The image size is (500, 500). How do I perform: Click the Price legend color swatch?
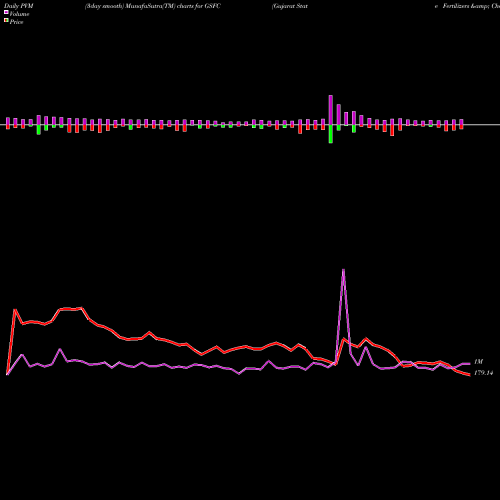6,20
